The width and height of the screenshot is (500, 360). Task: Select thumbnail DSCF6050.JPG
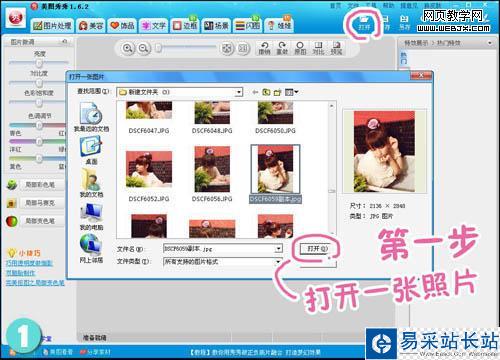(x=275, y=117)
